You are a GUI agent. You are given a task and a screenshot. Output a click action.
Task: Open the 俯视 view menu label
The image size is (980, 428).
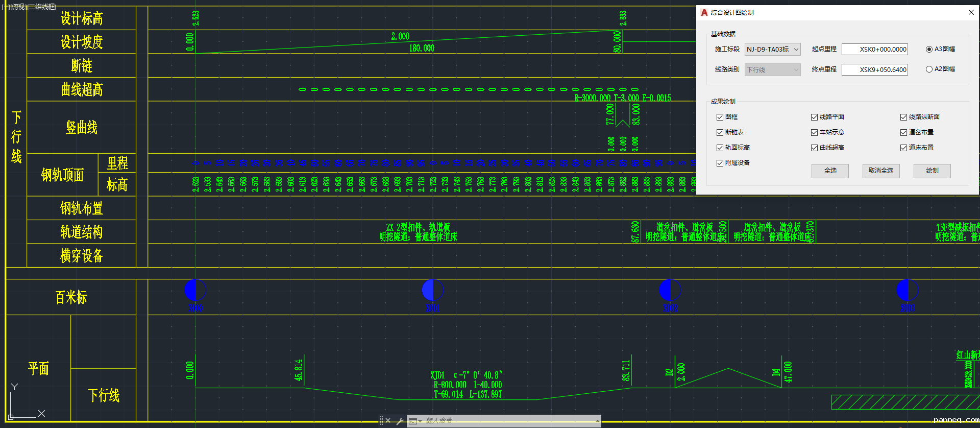click(x=18, y=7)
